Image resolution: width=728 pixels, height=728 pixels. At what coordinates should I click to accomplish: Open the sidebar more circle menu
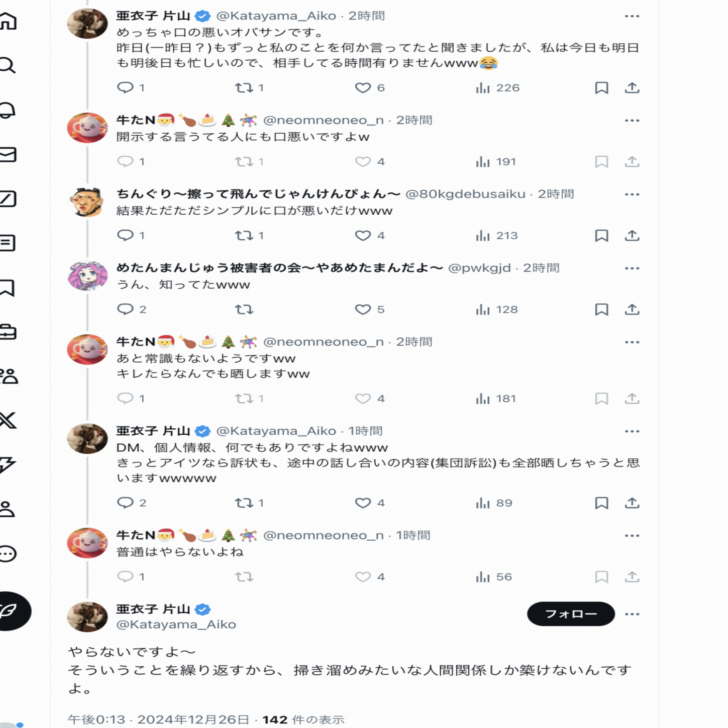[x=8, y=553]
